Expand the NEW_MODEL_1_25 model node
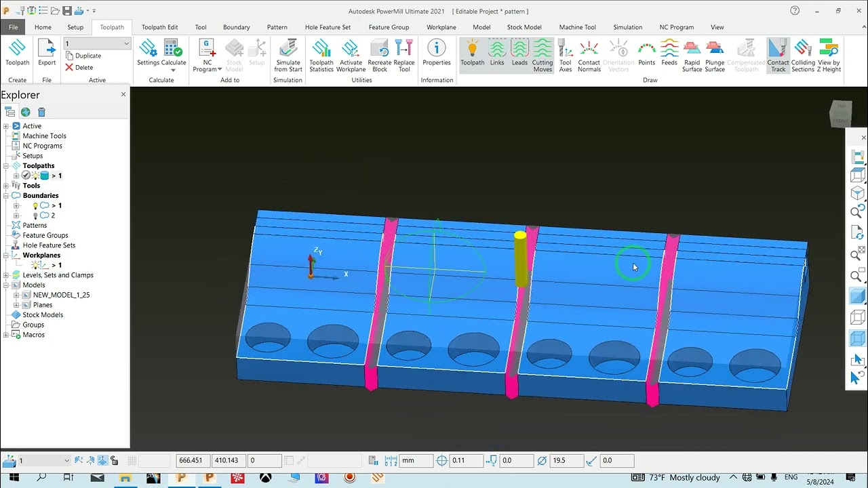The height and width of the screenshot is (488, 868). click(16, 295)
